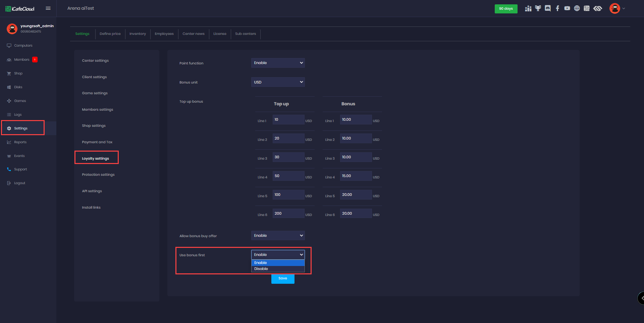The image size is (644, 323).
Task: Expand the user avatar menu chevron
Action: point(624,8)
